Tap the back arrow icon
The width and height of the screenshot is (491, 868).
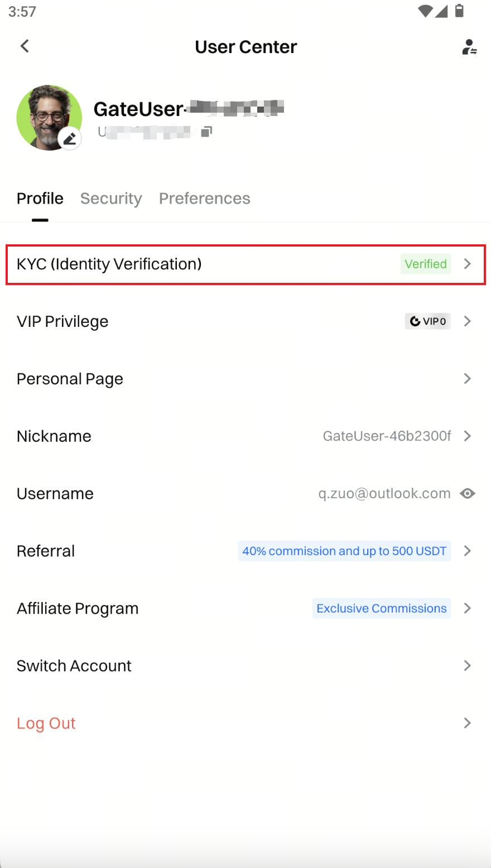(25, 46)
